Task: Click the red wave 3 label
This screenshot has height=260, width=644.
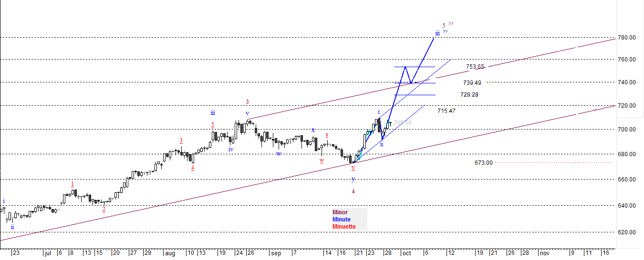Action: pos(181,140)
